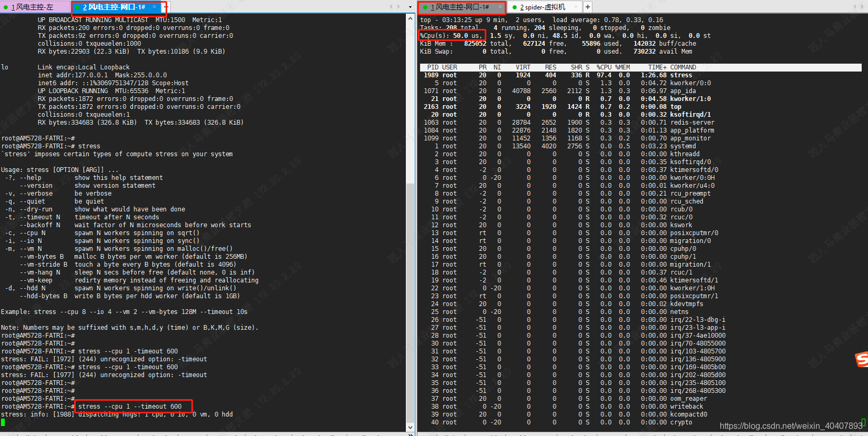Add a new session tab in left pane
This screenshot has width=868, height=436.
(x=165, y=7)
